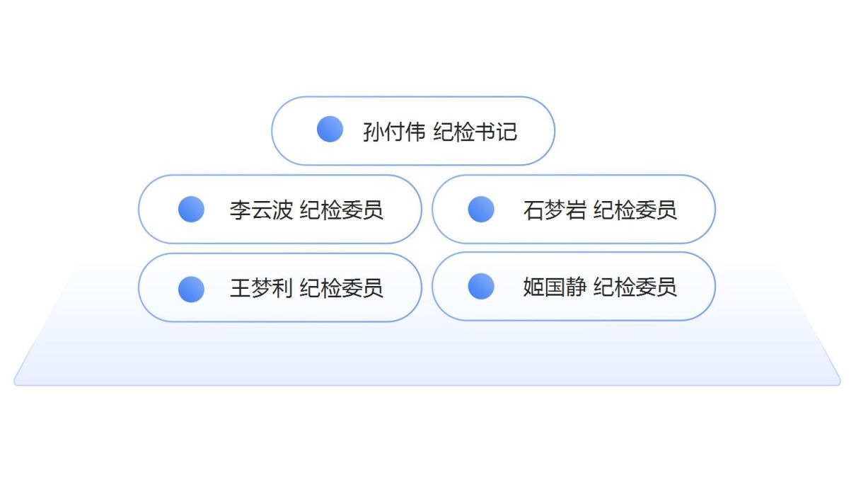The height and width of the screenshot is (492, 868).
Task: Click the name text 孙付伟
Action: coord(394,132)
